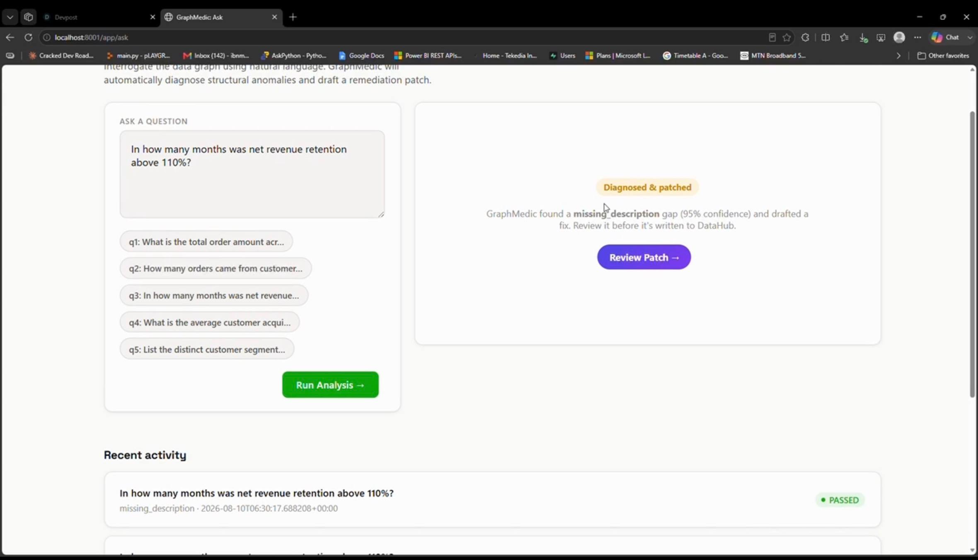Switch to the Devpost tab
This screenshot has height=560, width=978.
point(99,17)
